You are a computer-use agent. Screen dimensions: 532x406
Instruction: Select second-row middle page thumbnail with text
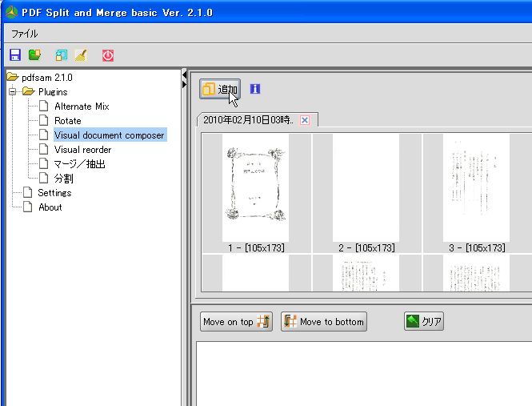point(366,273)
